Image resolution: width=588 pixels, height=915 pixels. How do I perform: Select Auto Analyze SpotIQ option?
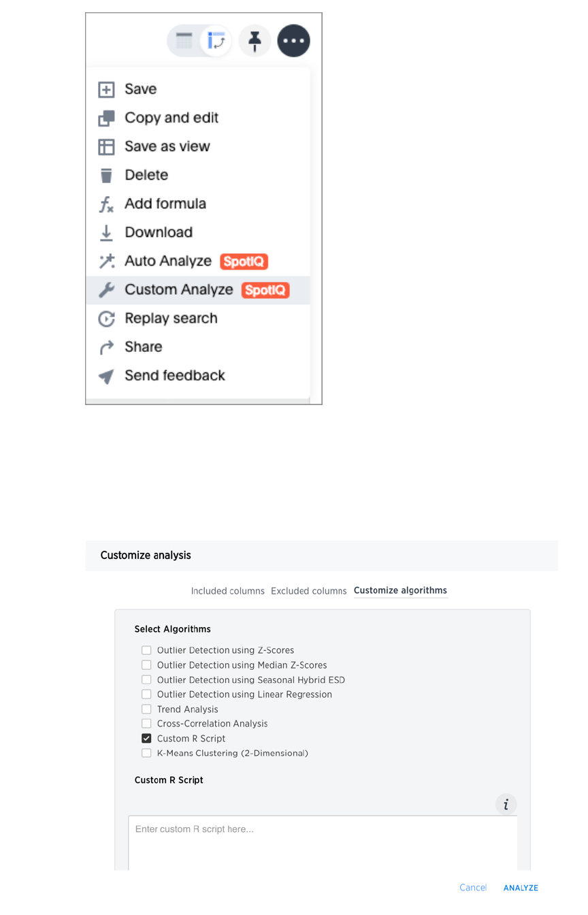click(168, 261)
